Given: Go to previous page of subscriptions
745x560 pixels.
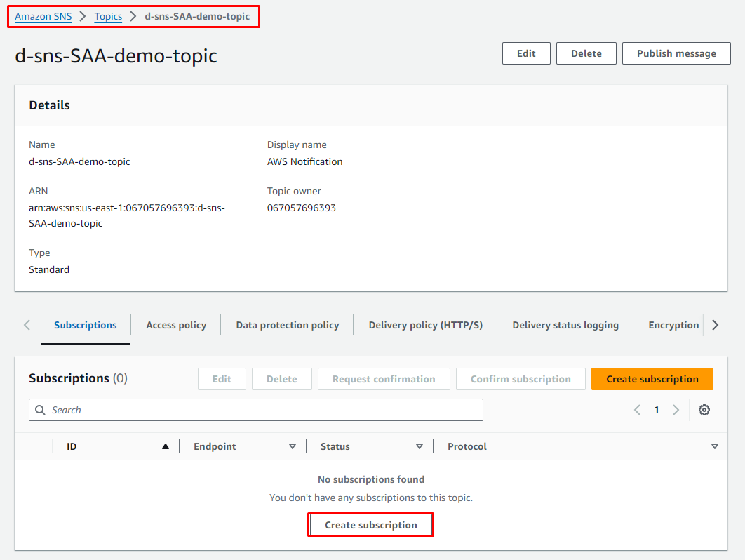Looking at the screenshot, I should tap(637, 410).
